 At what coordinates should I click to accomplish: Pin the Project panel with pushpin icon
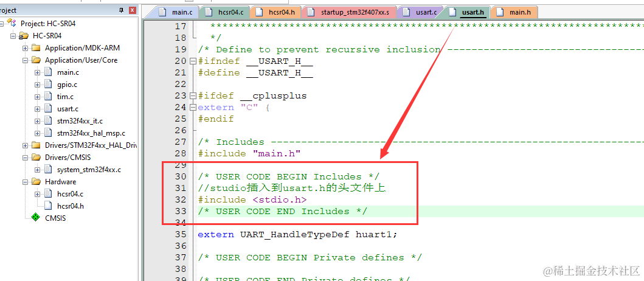pyautogui.click(x=122, y=11)
